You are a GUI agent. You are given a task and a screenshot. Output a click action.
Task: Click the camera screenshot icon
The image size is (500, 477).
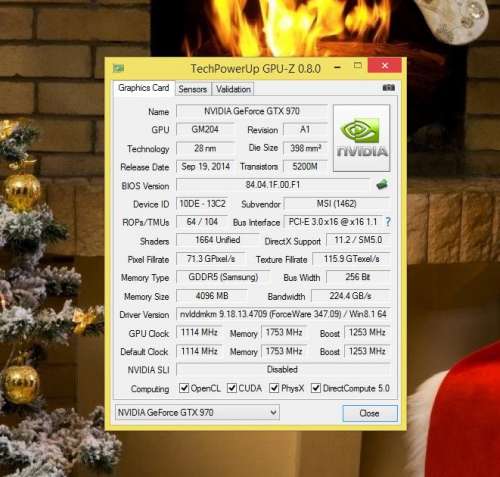[x=389, y=88]
